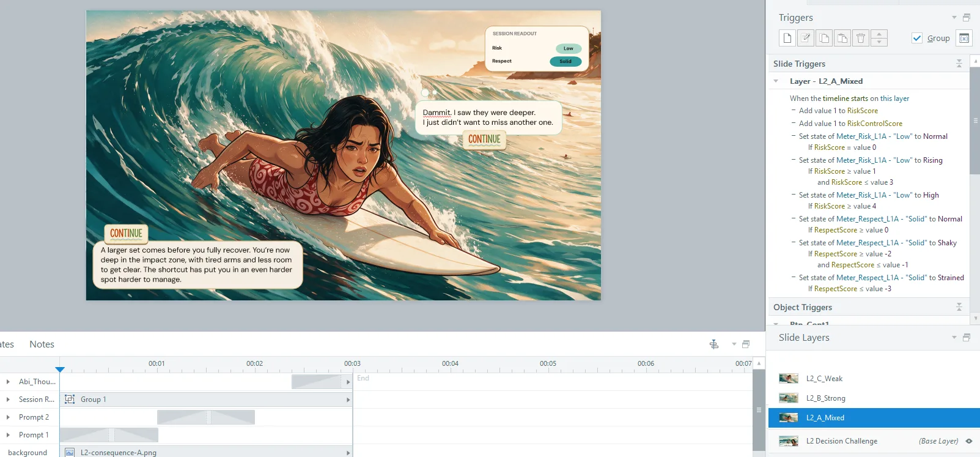Move trigger up in order
Screen dimensions: 980x457
879,34
